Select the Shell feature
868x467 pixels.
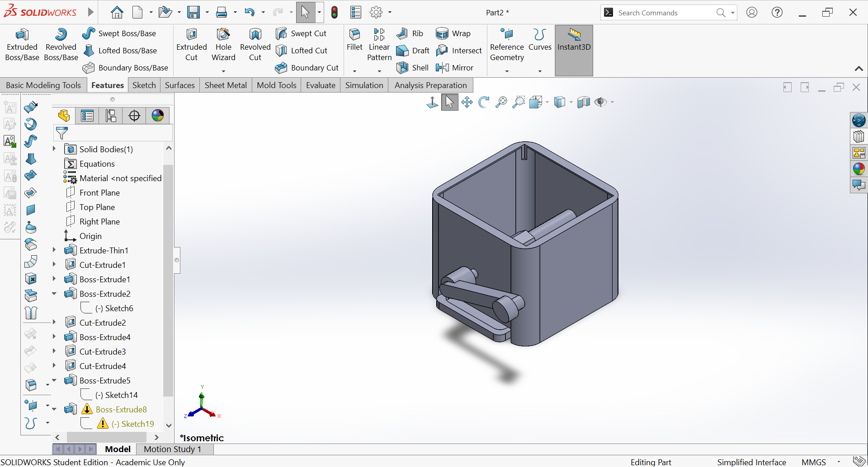pos(412,68)
